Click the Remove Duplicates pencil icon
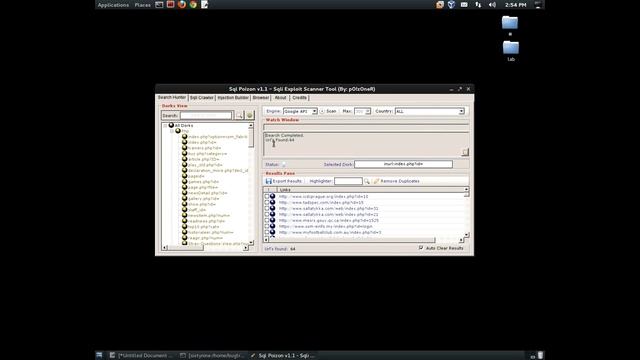Screen dimensions: 640x360 (x=376, y=181)
